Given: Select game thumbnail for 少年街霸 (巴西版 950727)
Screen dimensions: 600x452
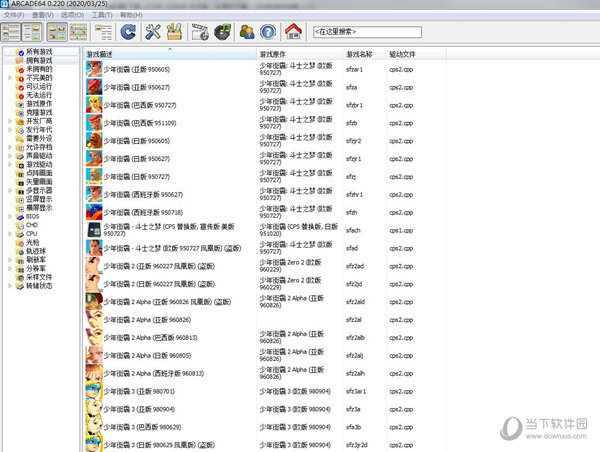Looking at the screenshot, I should click(x=94, y=105).
